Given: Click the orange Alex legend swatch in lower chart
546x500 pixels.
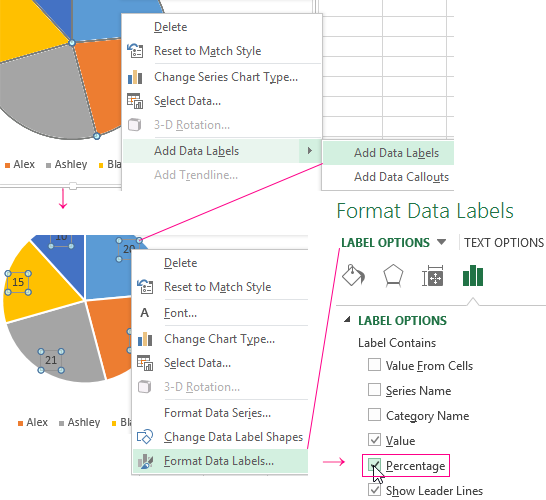Looking at the screenshot, I should (x=21, y=423).
